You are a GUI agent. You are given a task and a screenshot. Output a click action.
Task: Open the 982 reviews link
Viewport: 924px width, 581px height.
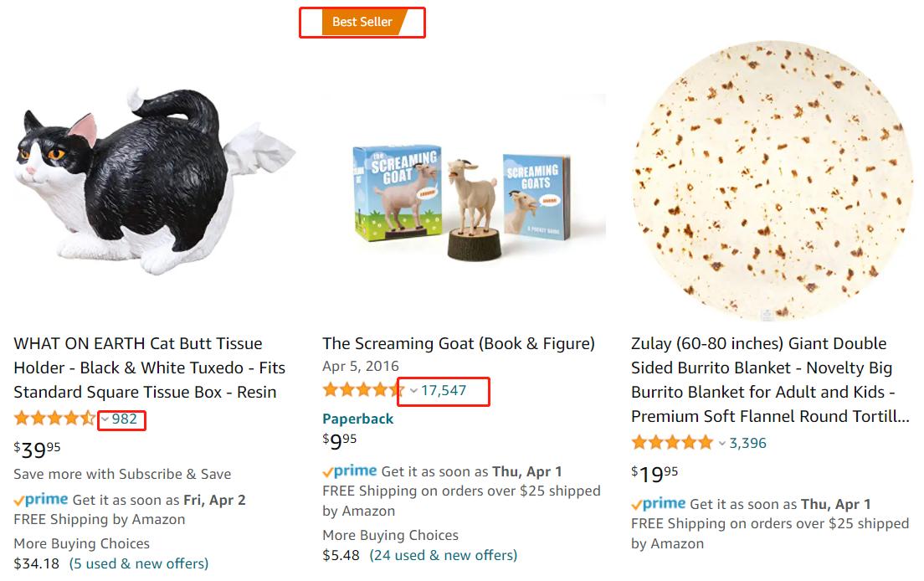[125, 419]
